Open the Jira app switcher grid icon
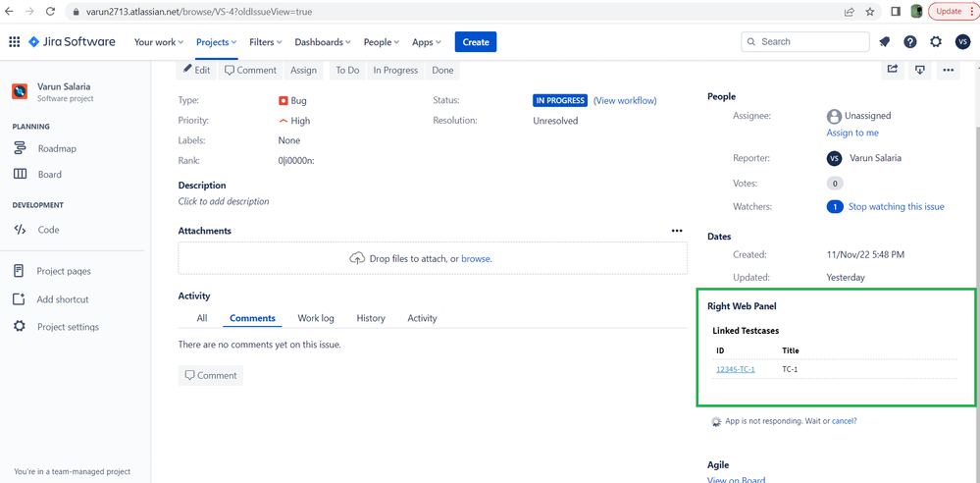Viewport: 980px width, 483px height. click(x=14, y=42)
